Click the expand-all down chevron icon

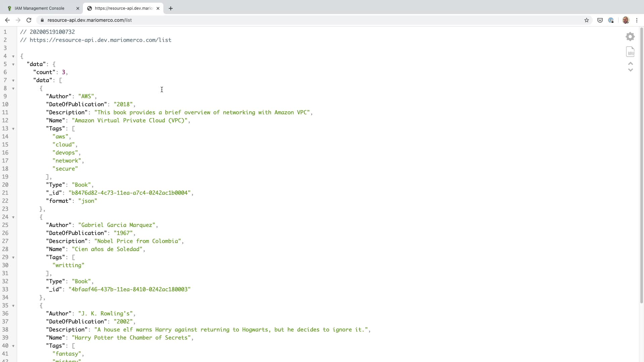tap(630, 70)
